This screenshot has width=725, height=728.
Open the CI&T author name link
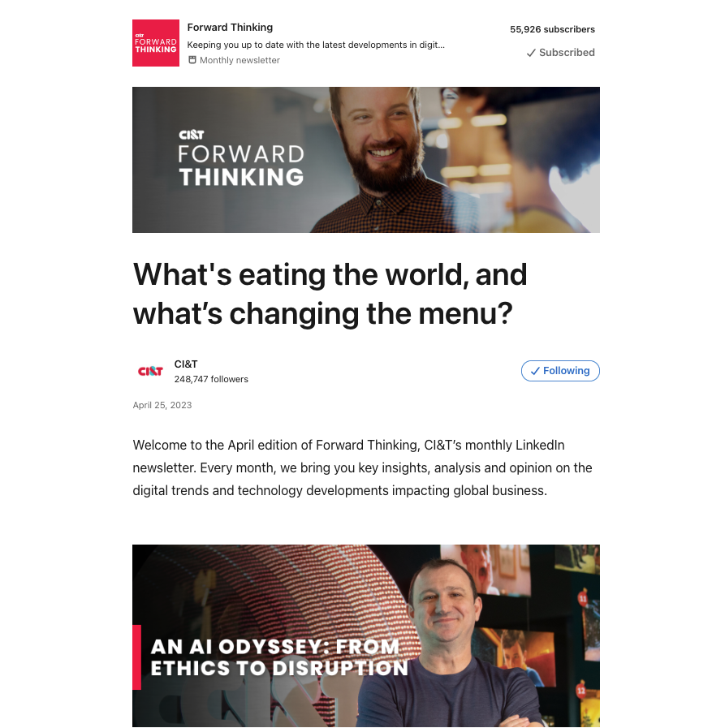coord(186,364)
